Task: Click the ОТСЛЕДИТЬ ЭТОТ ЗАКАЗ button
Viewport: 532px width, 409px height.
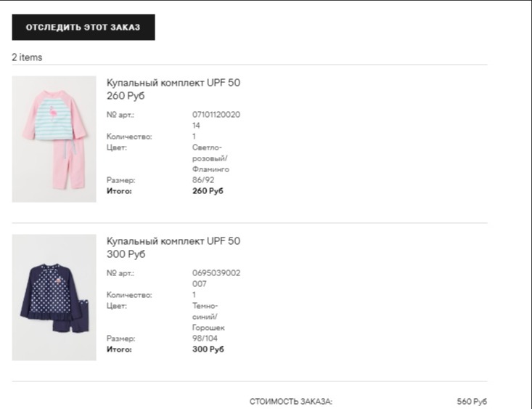Action: [83, 28]
